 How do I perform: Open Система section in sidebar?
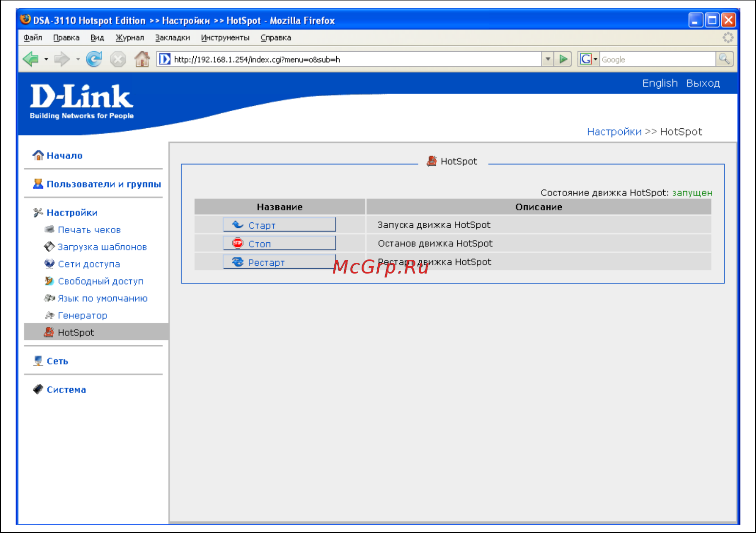pyautogui.click(x=66, y=390)
